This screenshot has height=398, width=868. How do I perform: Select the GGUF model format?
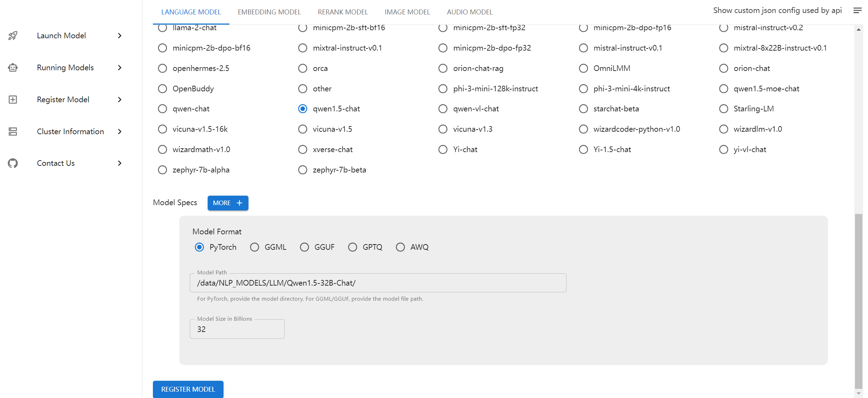pyautogui.click(x=304, y=247)
